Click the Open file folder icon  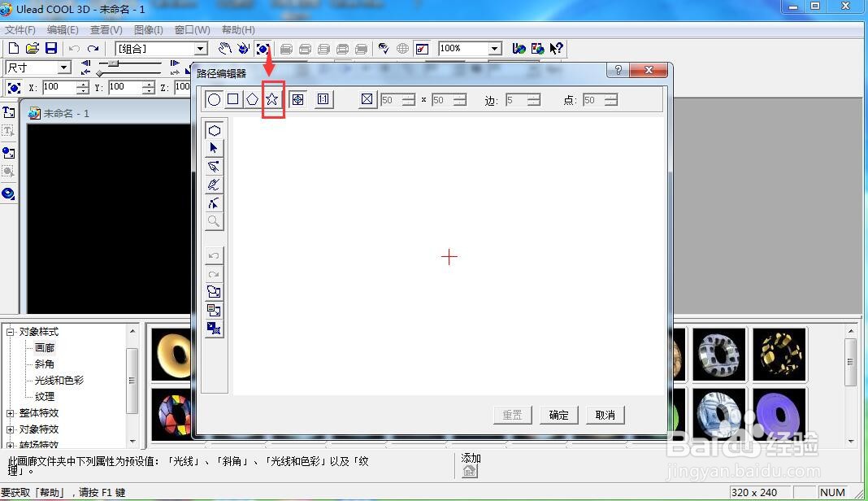(33, 48)
